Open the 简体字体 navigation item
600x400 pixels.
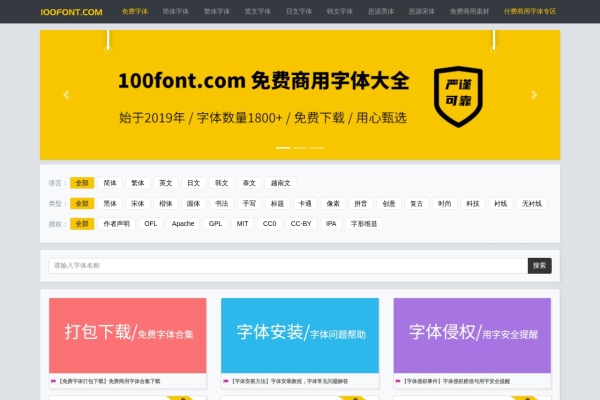pyautogui.click(x=176, y=11)
